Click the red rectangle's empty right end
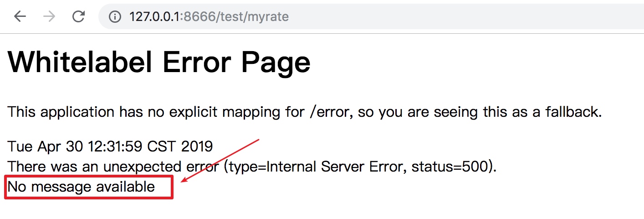The image size is (644, 219). (x=164, y=187)
